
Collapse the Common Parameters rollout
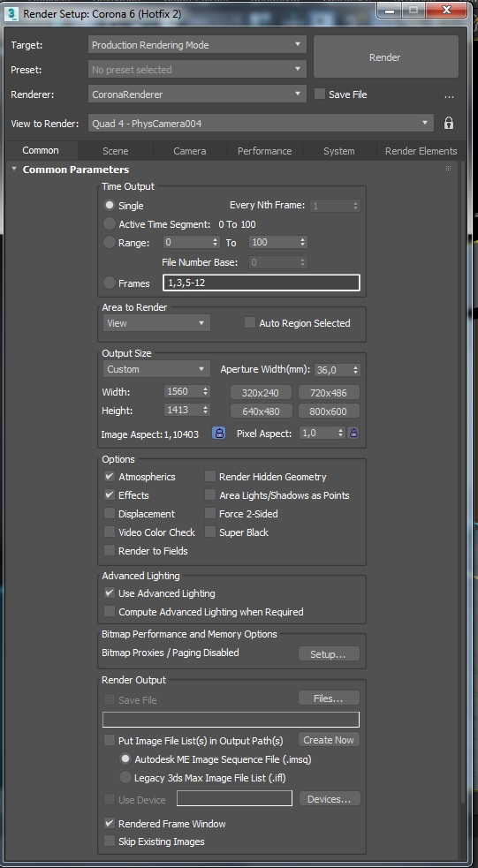14,169
